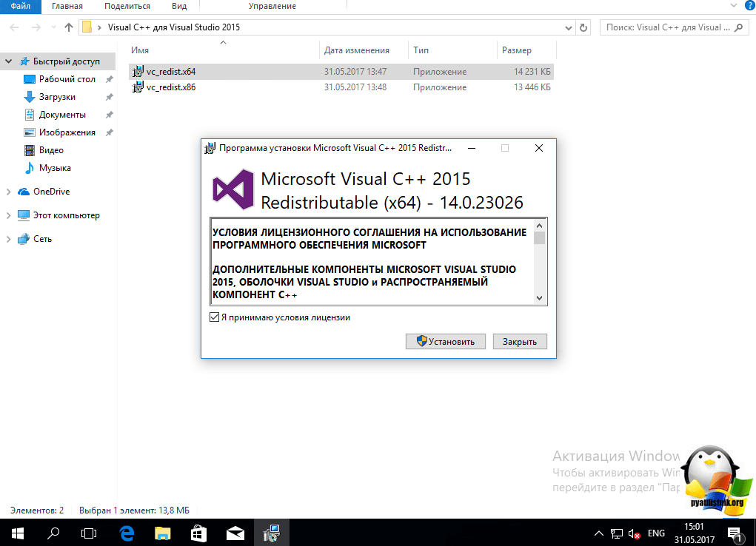Click breadcrumb chevron before folder name
Screen dimensions: 756x546
pyautogui.click(x=99, y=27)
